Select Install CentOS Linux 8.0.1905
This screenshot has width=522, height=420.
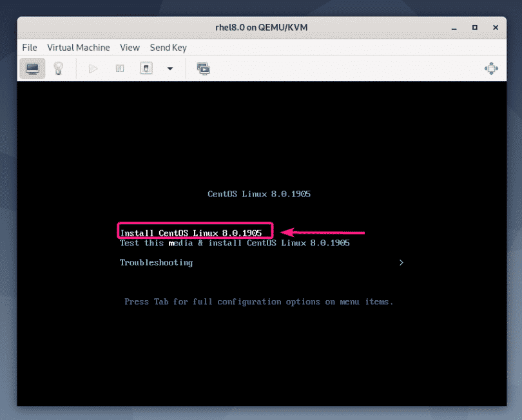tap(195, 233)
